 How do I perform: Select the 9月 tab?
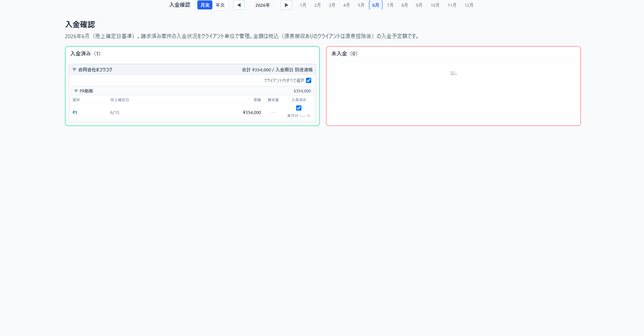click(419, 5)
